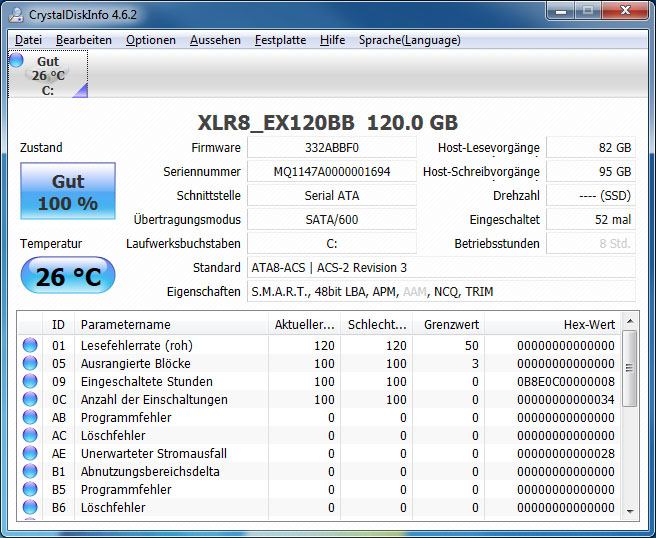The width and height of the screenshot is (656, 538).
Task: Click the Aktueller... column header
Action: 304,325
